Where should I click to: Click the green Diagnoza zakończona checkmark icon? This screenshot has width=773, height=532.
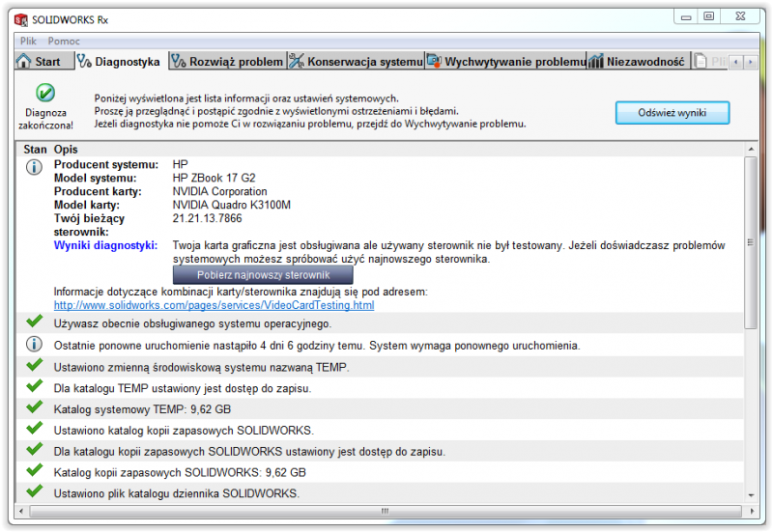tap(45, 93)
